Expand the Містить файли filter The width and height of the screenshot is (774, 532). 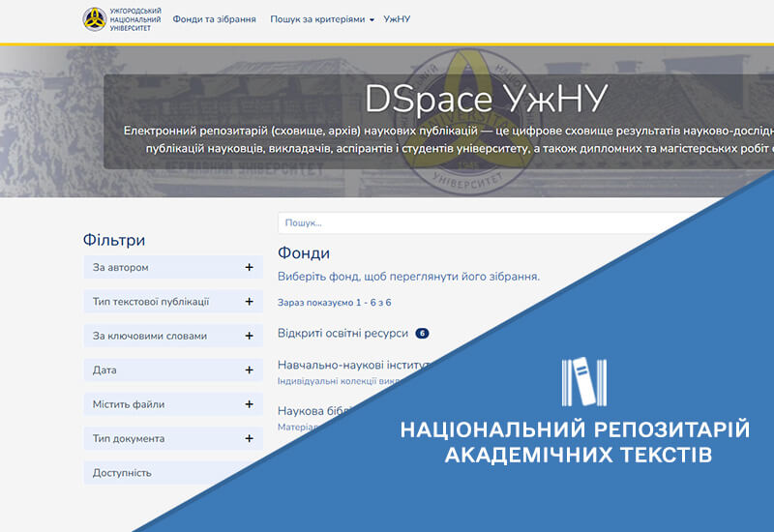coord(173,404)
